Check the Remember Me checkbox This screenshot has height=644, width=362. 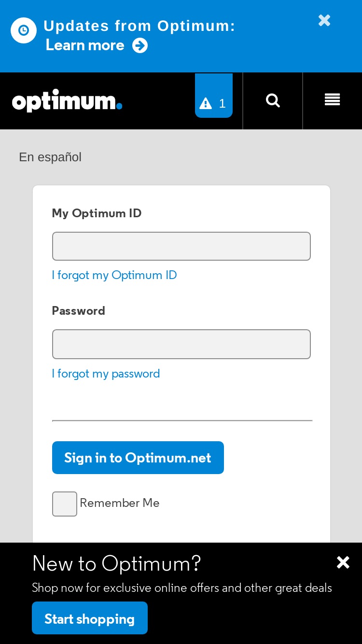[65, 504]
